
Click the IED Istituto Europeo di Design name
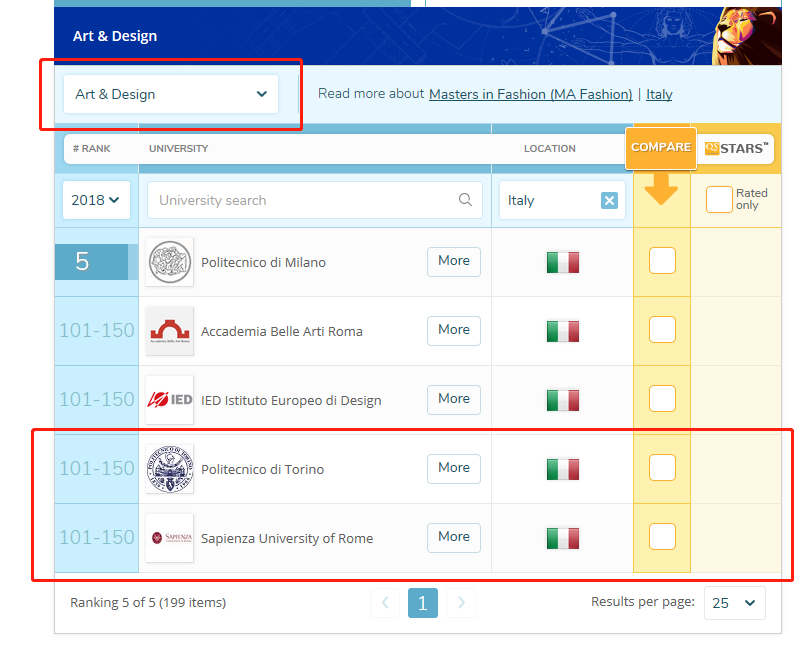291,400
